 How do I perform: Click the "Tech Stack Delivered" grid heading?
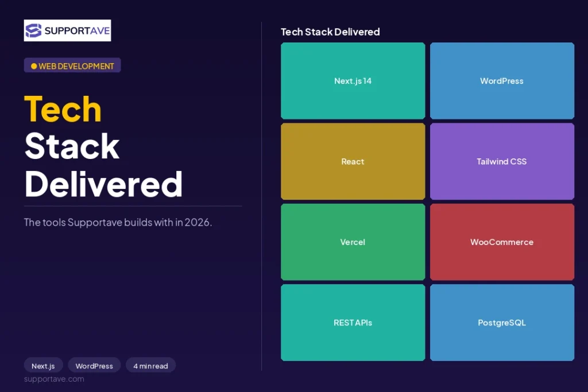(330, 32)
